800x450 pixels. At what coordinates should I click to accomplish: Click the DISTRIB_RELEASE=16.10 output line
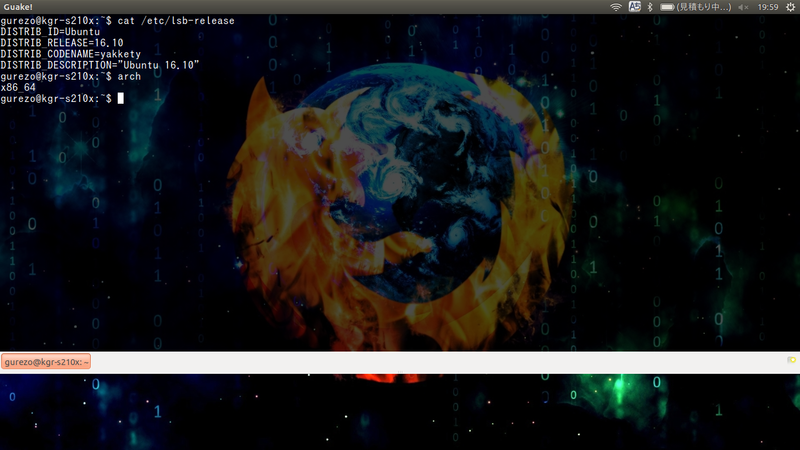tap(62, 43)
